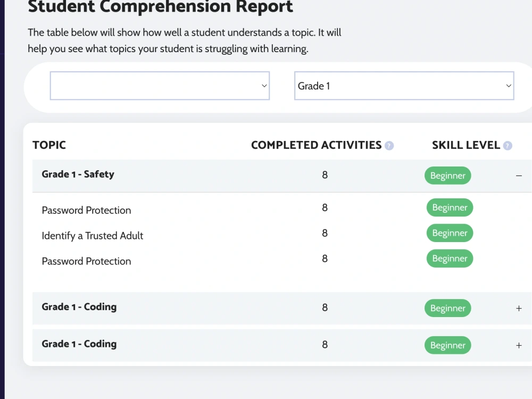Viewport: 532px width, 399px height.
Task: Click Beginner badge for Grade 1 - Safety
Action: point(448,176)
